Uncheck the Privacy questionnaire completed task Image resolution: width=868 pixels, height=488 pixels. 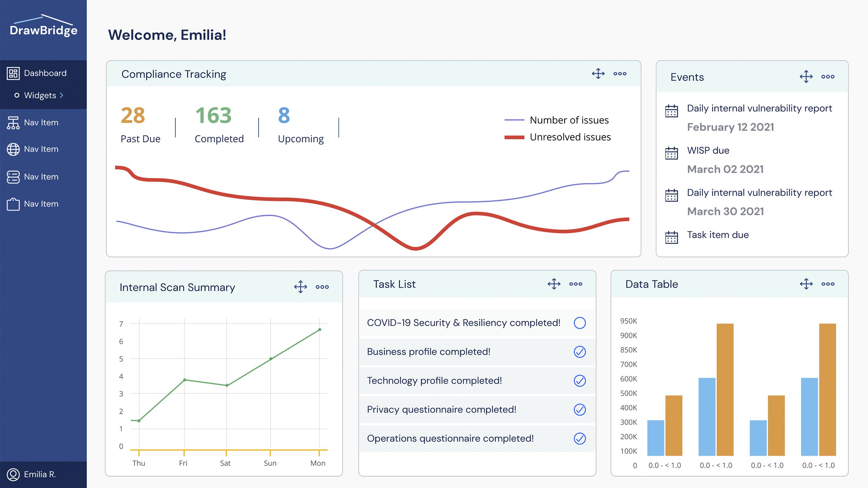click(x=580, y=410)
